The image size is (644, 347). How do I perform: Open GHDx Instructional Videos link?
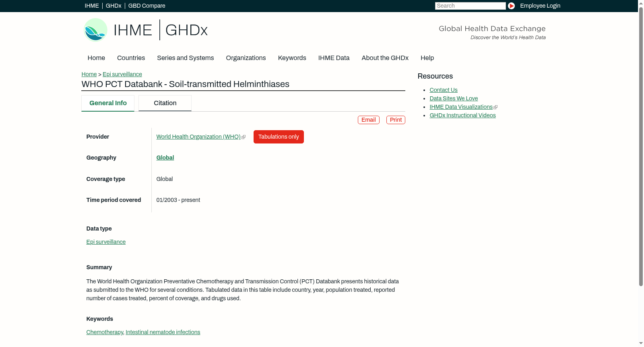coord(462,116)
